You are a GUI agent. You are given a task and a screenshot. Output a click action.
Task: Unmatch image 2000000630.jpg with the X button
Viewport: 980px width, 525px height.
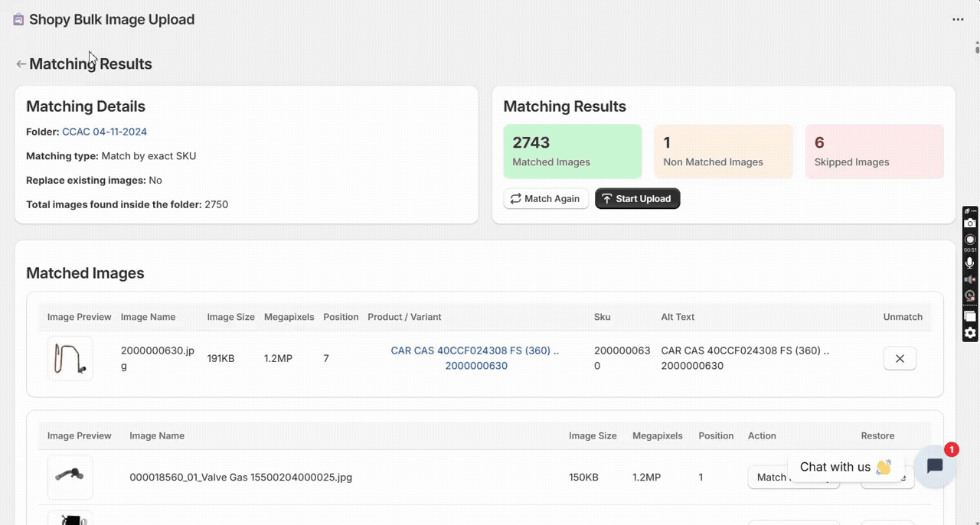tap(900, 358)
